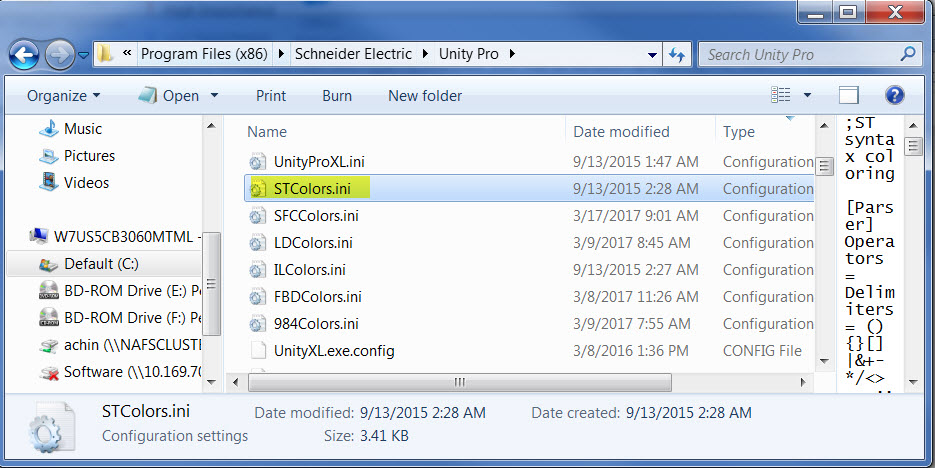Click the large STColors.ini icon in details pane

[51, 426]
